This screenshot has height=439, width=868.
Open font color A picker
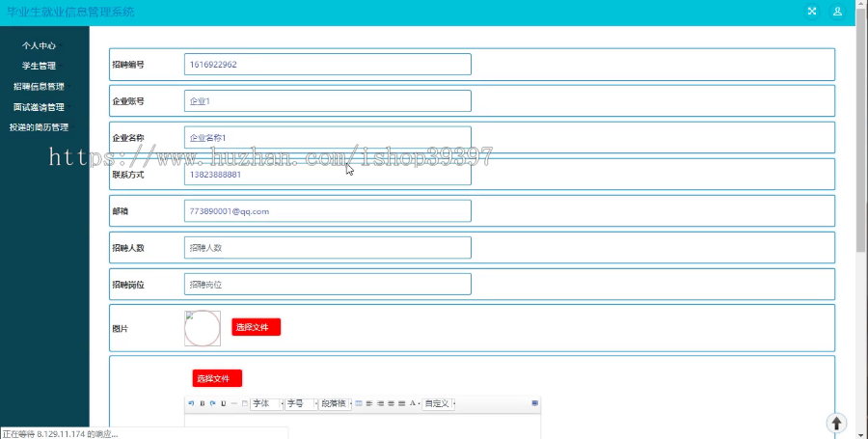(414, 403)
